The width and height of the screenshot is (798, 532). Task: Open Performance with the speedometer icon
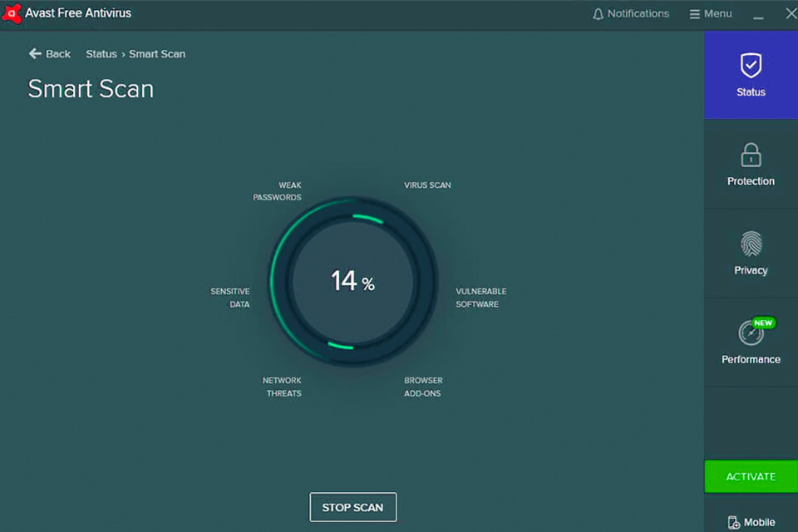point(750,334)
